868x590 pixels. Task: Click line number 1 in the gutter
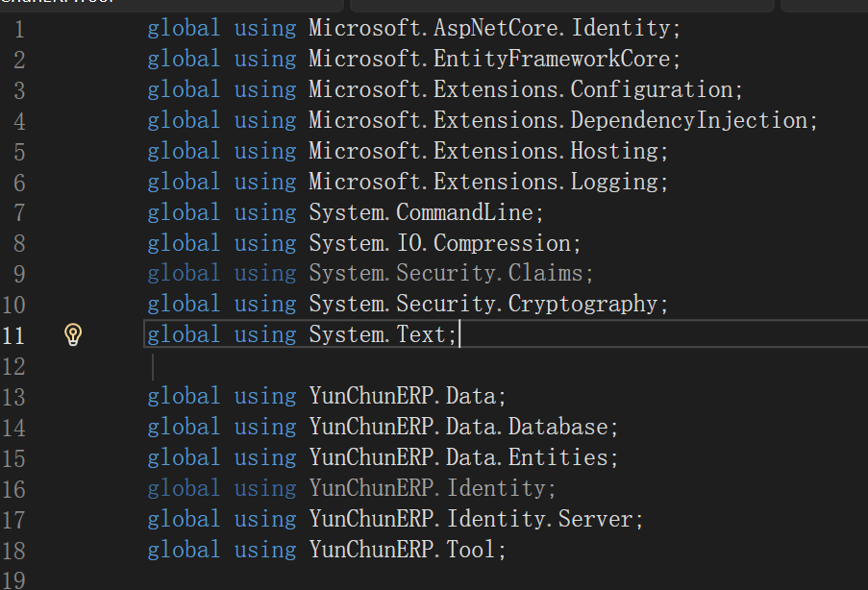tap(19, 29)
